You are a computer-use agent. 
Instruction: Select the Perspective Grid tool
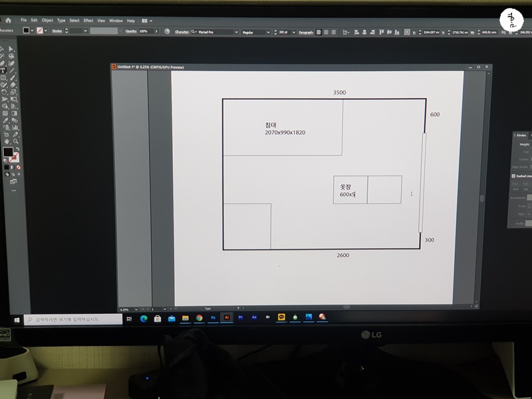tap(14, 106)
